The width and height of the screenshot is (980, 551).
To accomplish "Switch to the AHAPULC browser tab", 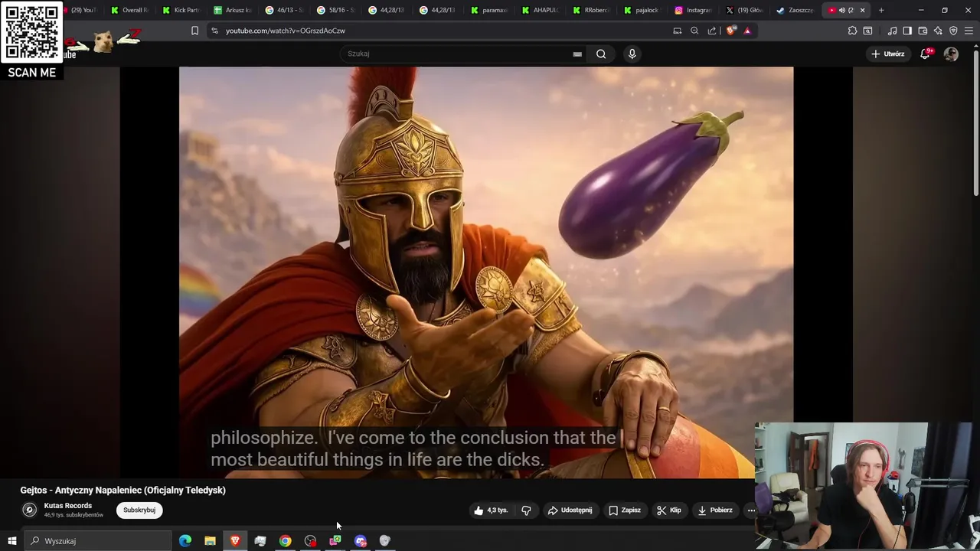I will (541, 10).
